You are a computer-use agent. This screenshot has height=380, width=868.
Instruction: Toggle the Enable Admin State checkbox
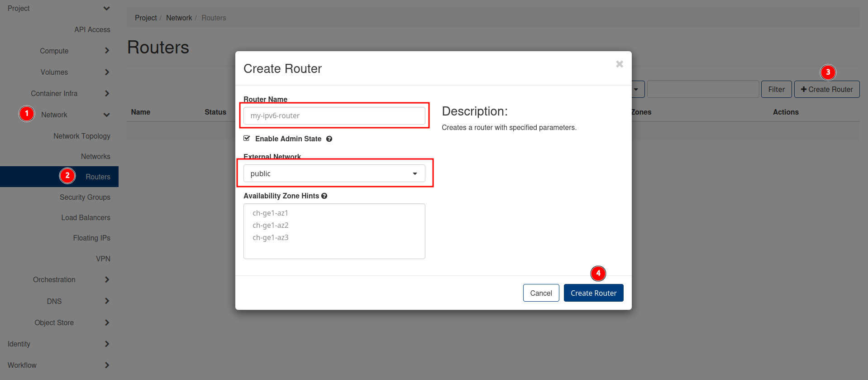click(x=247, y=139)
